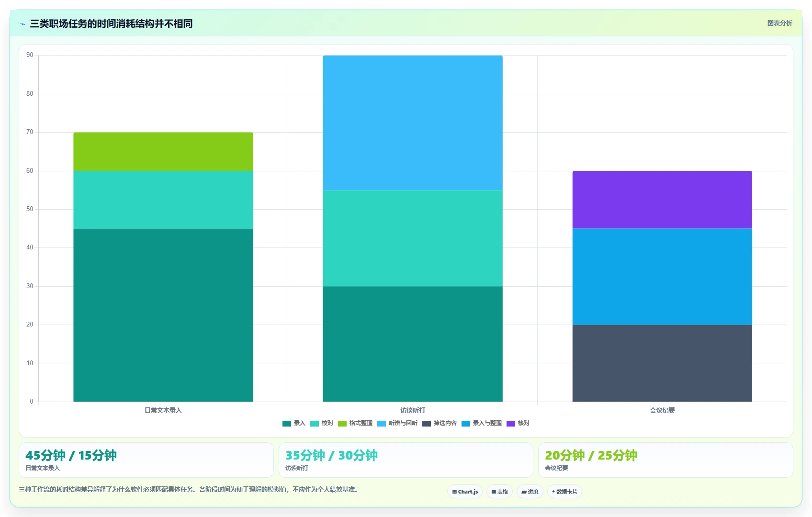Toggle the 格式整理 legend series

pyautogui.click(x=355, y=423)
